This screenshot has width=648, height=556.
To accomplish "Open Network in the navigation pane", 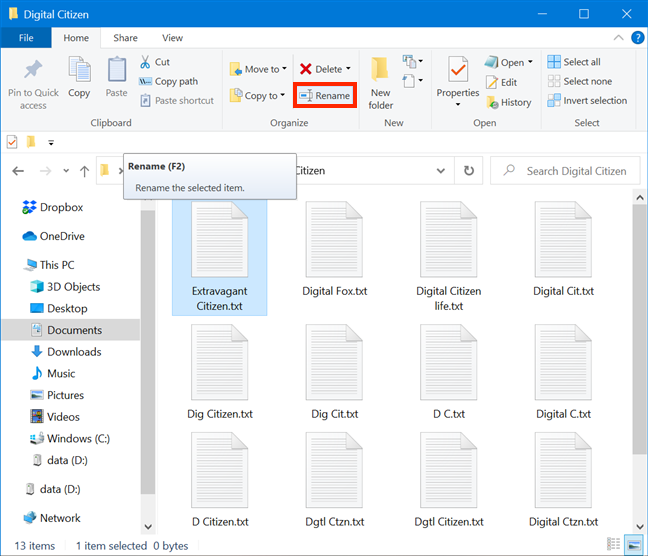I will click(52, 518).
